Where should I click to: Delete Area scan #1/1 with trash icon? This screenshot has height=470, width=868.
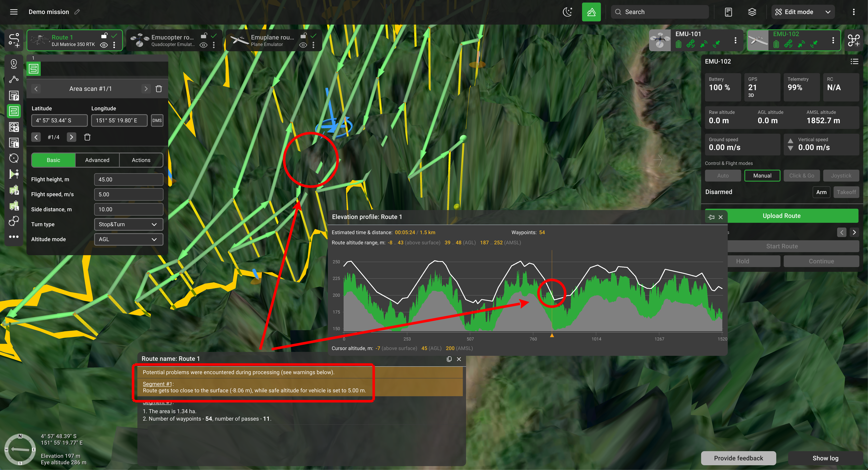159,89
